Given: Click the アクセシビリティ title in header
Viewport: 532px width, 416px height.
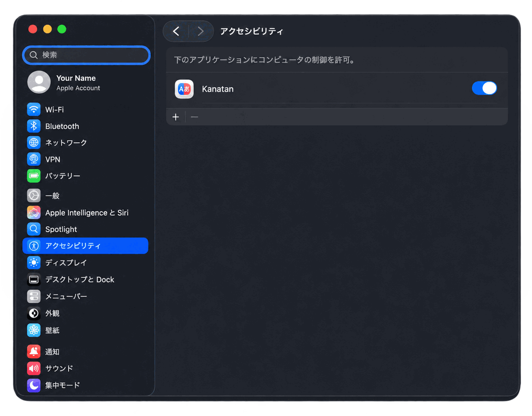Looking at the screenshot, I should coord(252,31).
